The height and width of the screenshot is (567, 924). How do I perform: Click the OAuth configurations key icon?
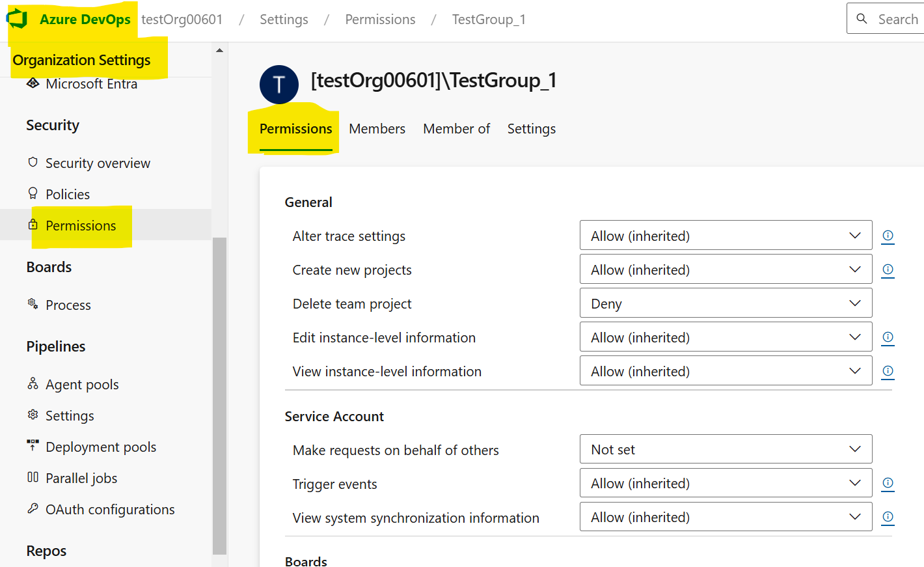click(33, 508)
